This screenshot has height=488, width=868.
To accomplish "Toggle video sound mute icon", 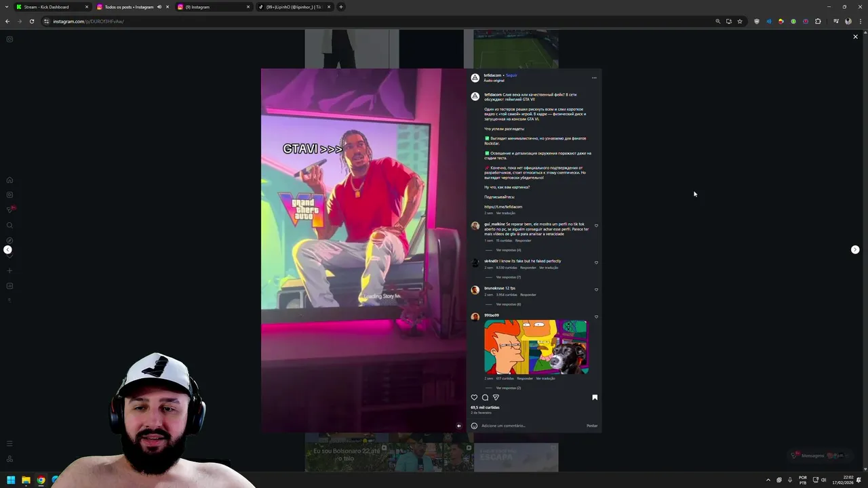I will [x=458, y=426].
